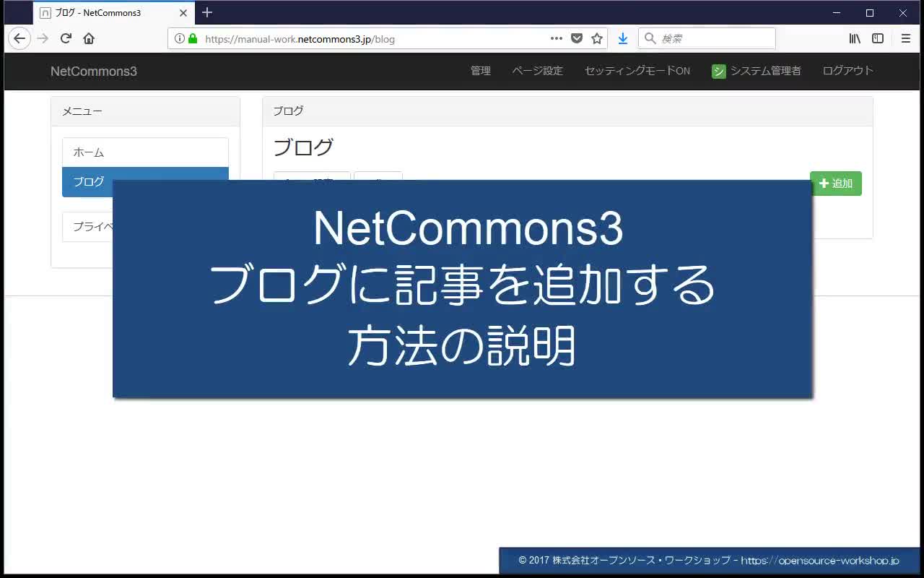This screenshot has height=578, width=924.
Task: Select the ブログ - NetCommons3 browser tab
Action: pos(113,13)
